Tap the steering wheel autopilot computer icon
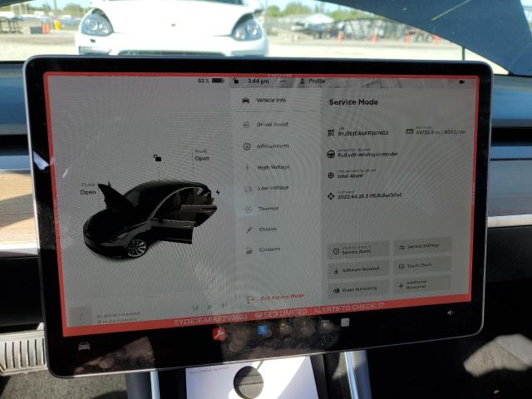The width and height of the screenshot is (532, 399). click(x=331, y=154)
